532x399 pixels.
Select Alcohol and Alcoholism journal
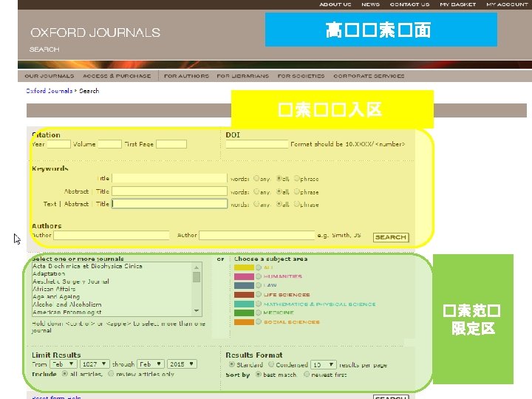(66, 304)
